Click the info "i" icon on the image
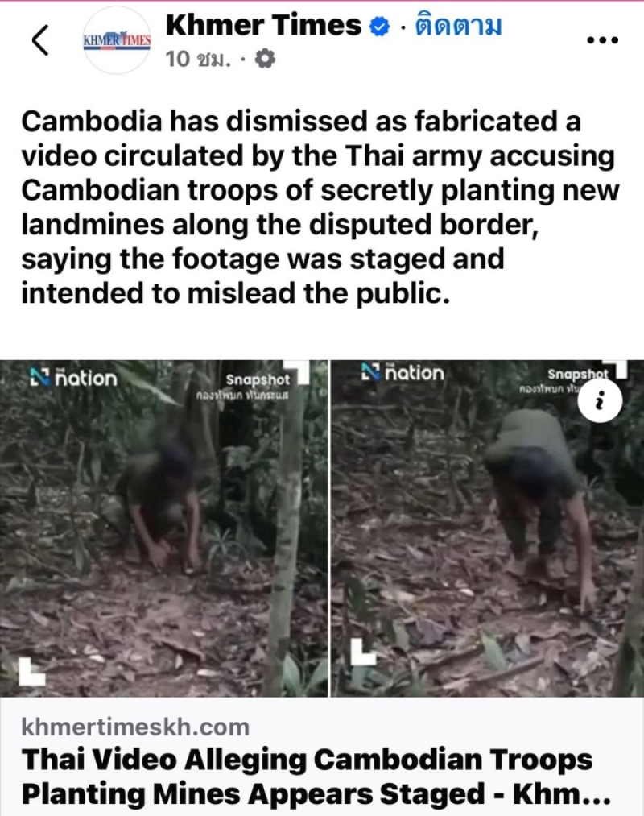Screen dimensions: 644x816 600,400
